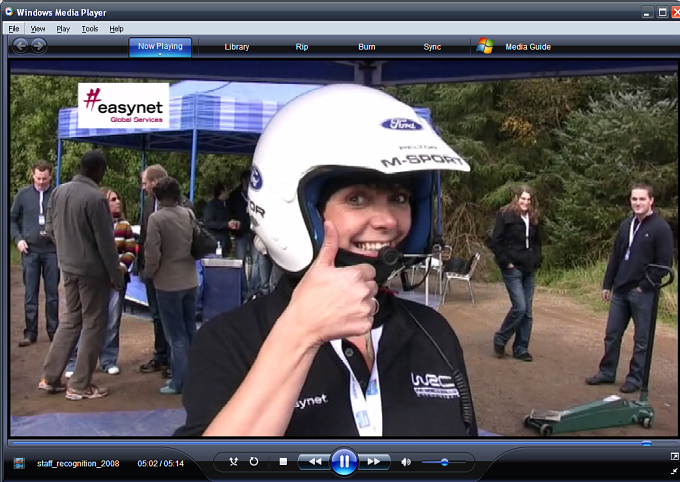Screen dimensions: 680x482
Task: Open the Library tab
Action: pos(237,47)
